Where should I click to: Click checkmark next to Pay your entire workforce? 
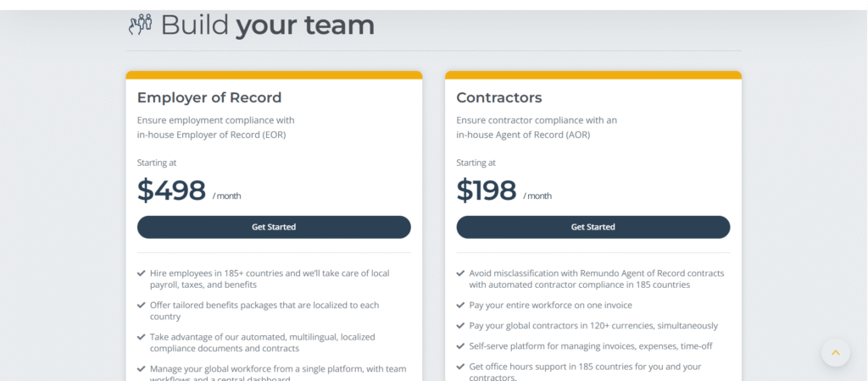coord(460,306)
